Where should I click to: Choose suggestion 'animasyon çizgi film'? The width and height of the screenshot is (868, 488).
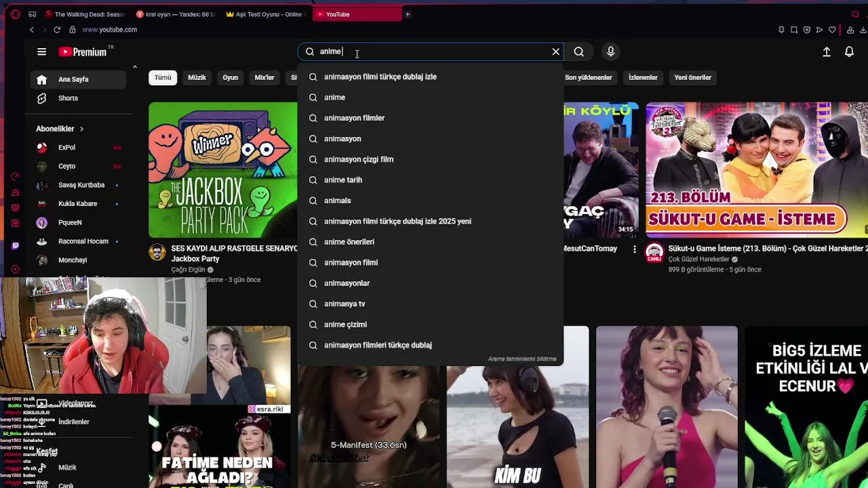431,159
